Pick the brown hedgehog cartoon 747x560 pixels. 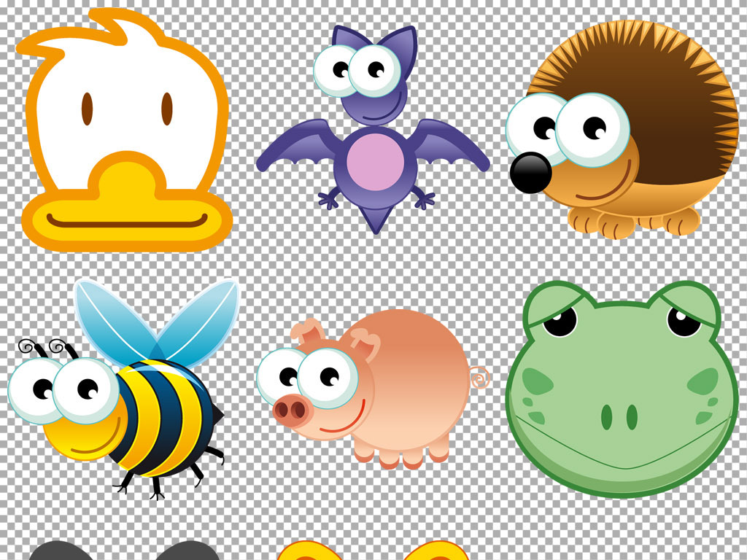[622, 128]
